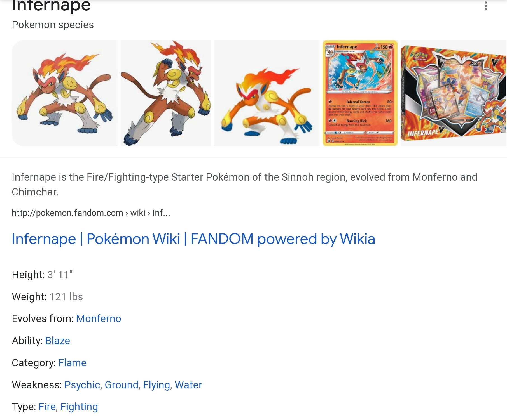Open the Fire type link
The image size is (507, 420).
click(x=47, y=407)
